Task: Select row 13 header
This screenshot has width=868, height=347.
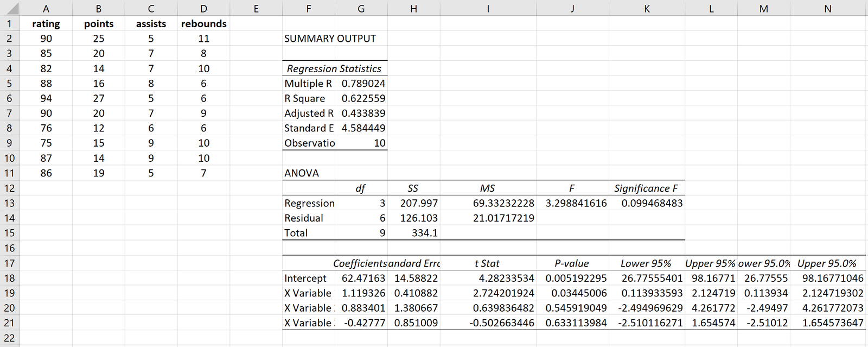Action: (x=10, y=203)
